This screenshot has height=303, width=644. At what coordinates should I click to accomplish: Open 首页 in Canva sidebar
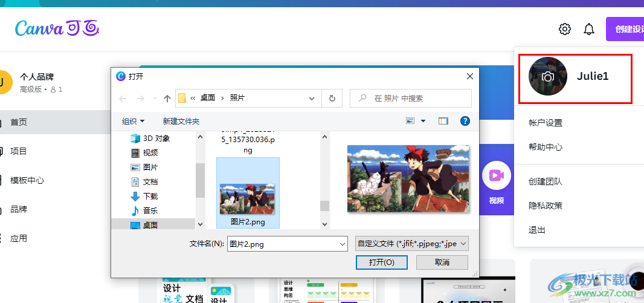click(19, 122)
